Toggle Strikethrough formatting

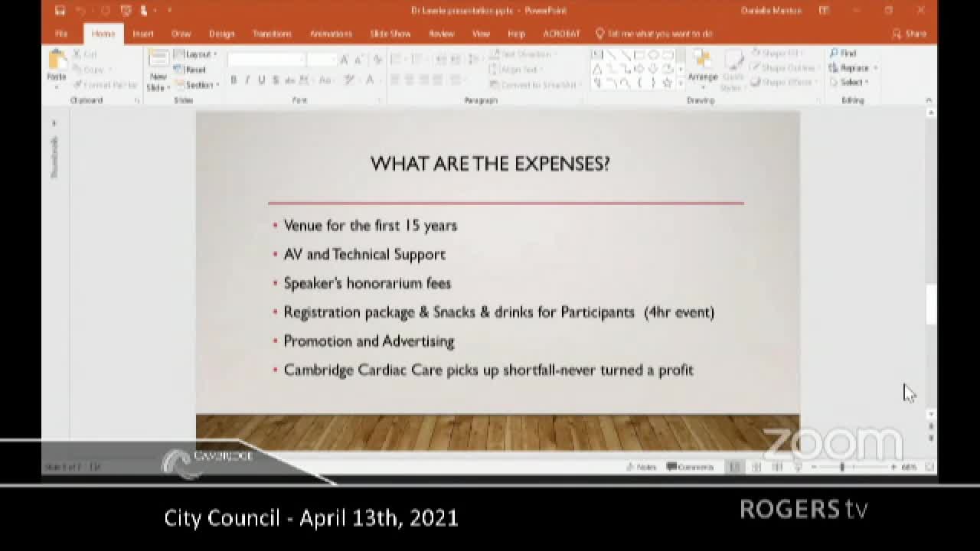(x=290, y=80)
